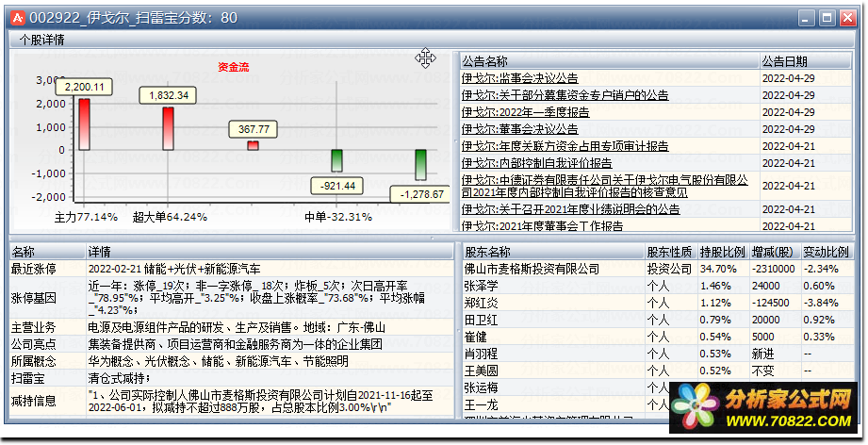Open link 伊戈尔:年度关联方资金占用专项审计报告

tap(565, 146)
